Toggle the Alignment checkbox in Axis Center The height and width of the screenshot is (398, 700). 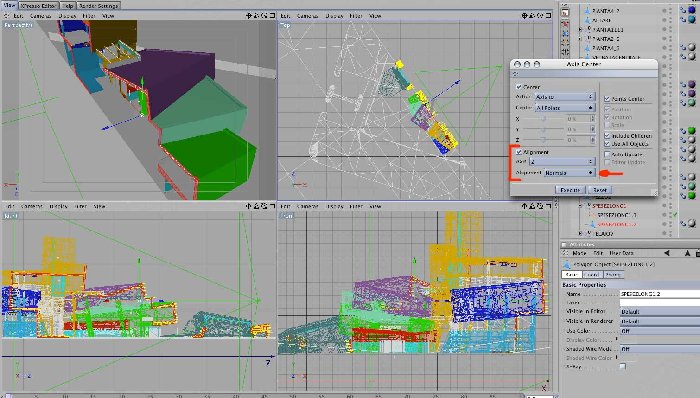(x=519, y=152)
